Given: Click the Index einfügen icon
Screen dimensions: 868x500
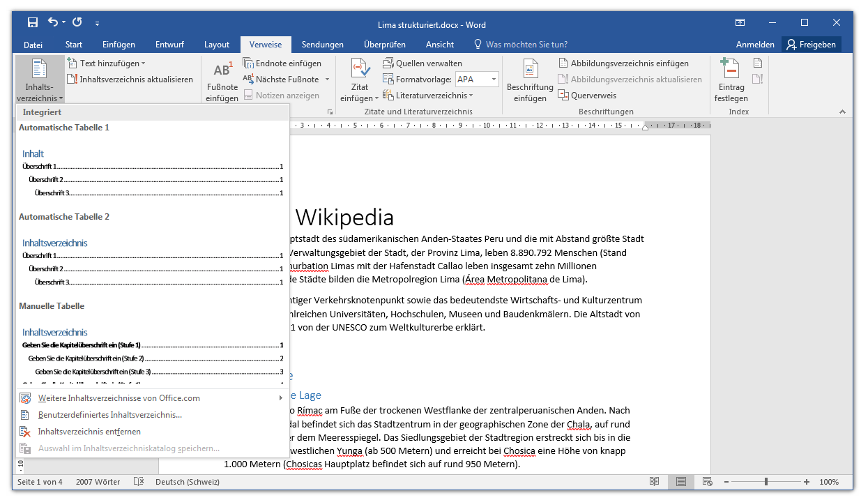Looking at the screenshot, I should pos(758,63).
